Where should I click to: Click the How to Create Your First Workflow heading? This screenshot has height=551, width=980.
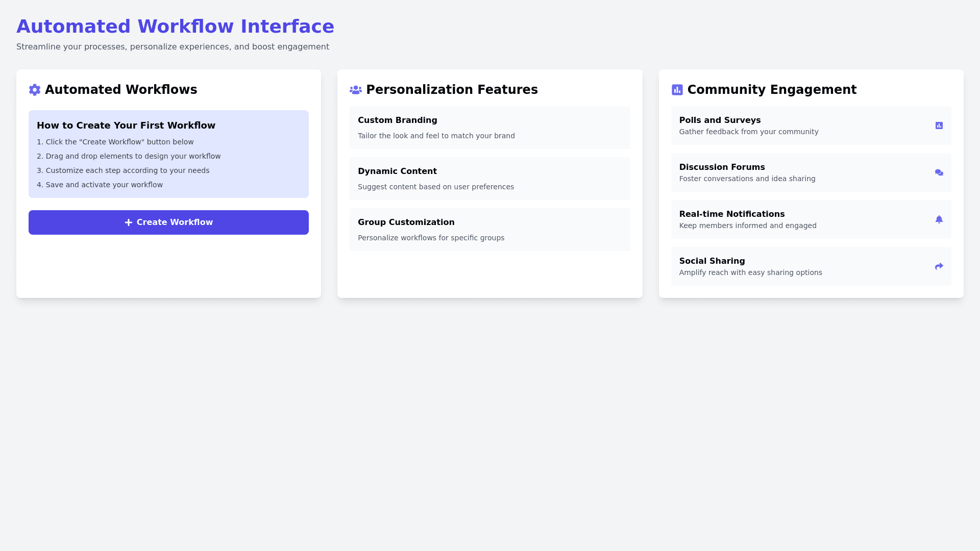pyautogui.click(x=126, y=126)
